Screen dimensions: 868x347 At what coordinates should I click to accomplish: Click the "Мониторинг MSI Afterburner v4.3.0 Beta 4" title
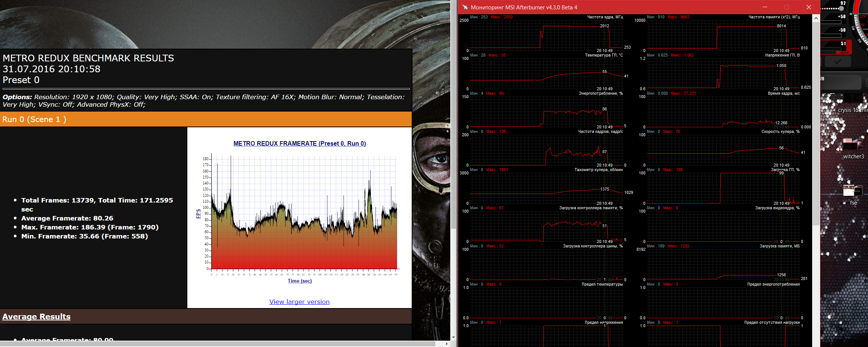(x=524, y=7)
